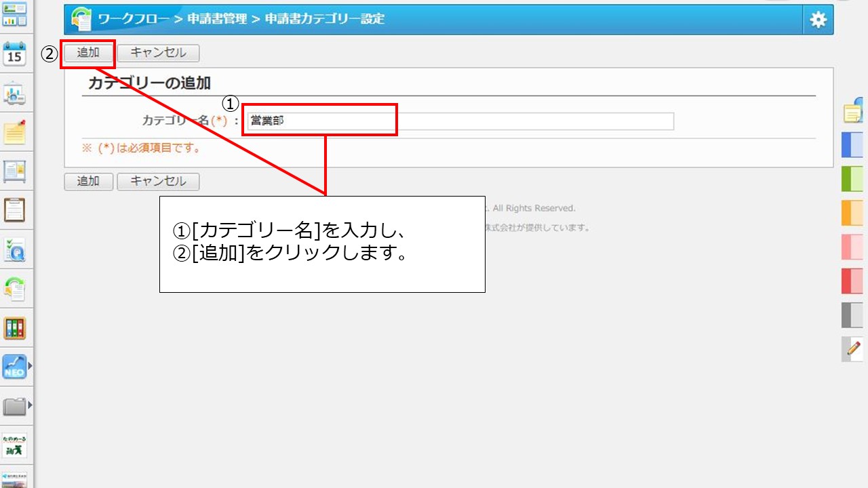Select the green sticky color swatch
Image resolution: width=868 pixels, height=488 pixels.
tap(852, 179)
